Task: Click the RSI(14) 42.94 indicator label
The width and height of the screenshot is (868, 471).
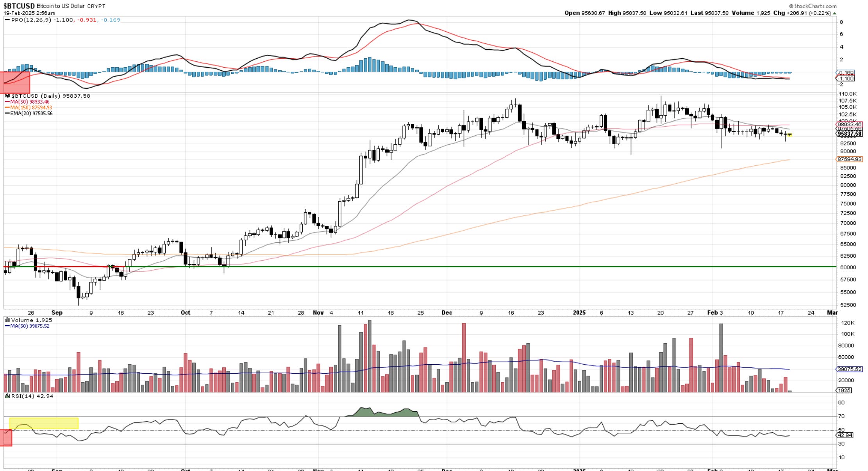Action: [31, 396]
